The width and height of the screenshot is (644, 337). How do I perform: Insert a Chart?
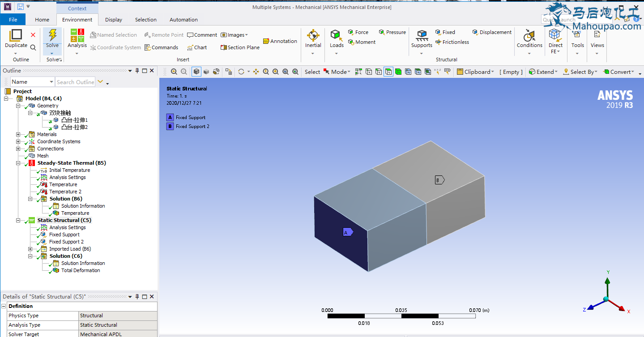coord(197,47)
